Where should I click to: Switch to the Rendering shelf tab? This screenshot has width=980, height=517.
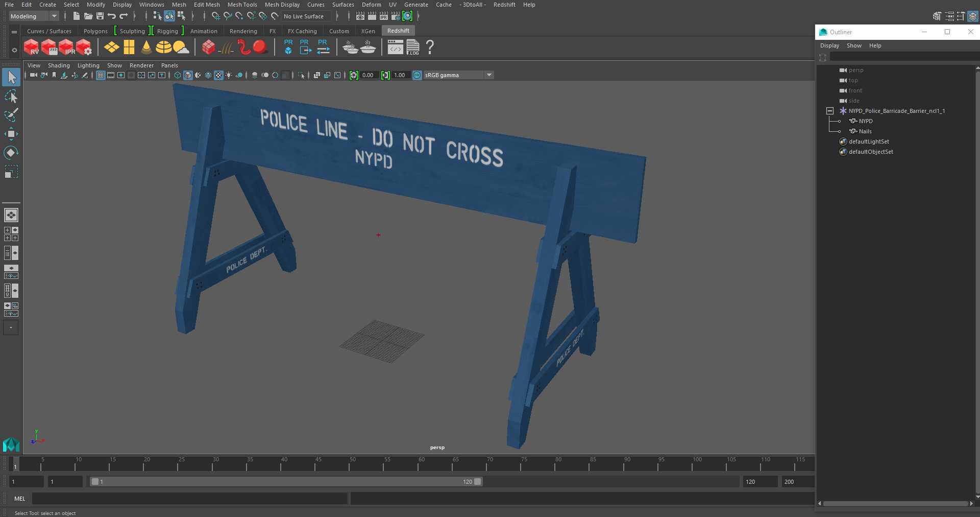[x=243, y=31]
